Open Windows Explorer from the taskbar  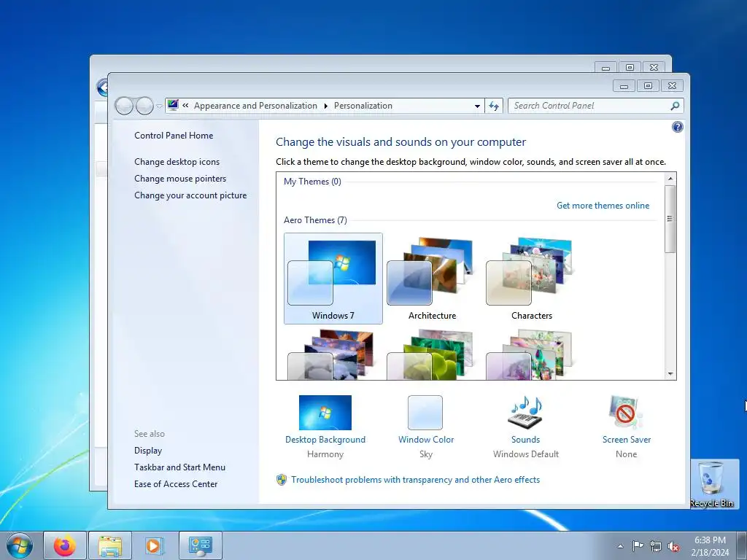[x=110, y=545]
